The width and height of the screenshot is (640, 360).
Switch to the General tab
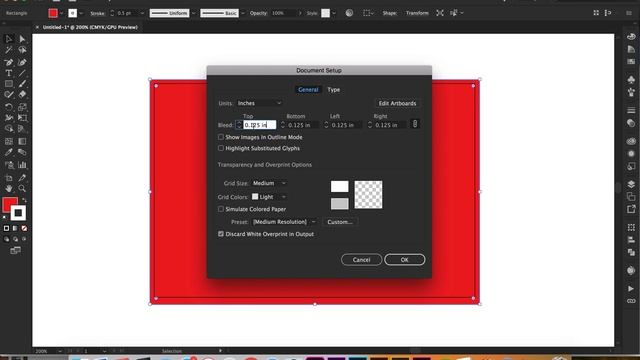pyautogui.click(x=308, y=90)
